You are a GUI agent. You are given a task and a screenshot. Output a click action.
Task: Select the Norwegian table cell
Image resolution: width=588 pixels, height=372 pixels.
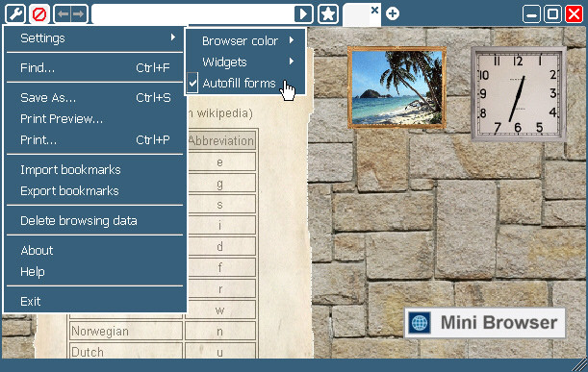tap(126, 332)
